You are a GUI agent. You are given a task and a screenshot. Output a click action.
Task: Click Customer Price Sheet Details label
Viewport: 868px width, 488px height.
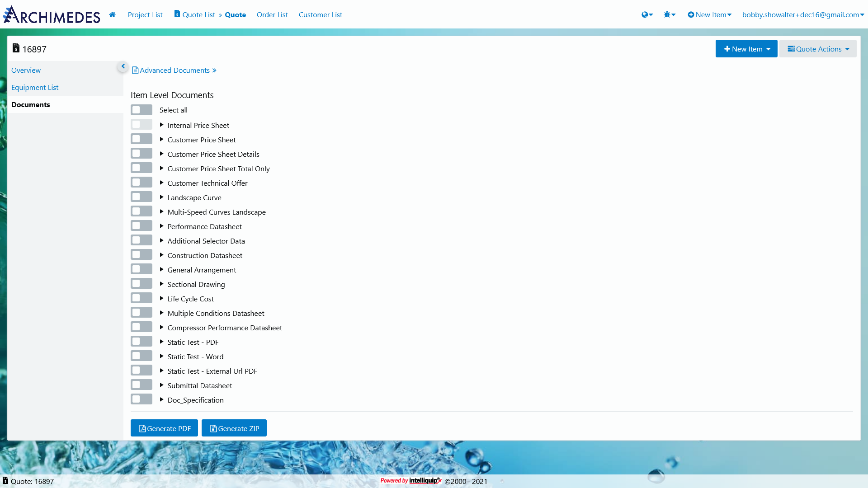pos(213,154)
